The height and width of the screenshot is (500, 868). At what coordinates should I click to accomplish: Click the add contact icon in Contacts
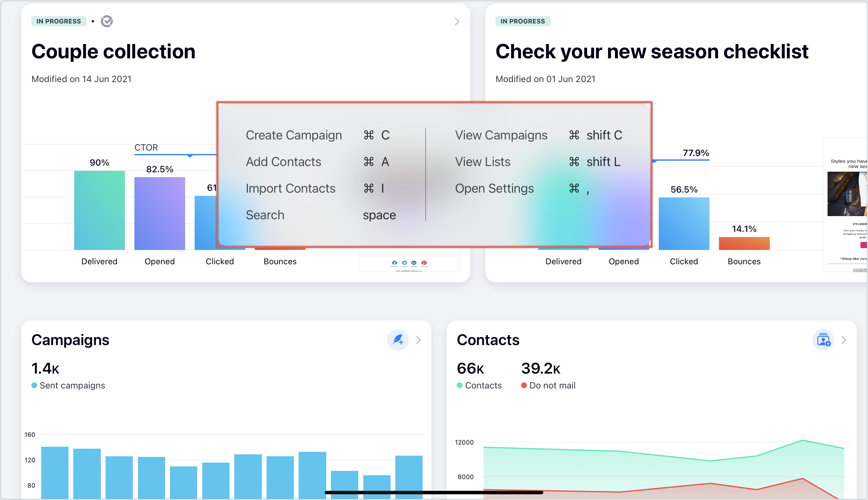click(823, 340)
